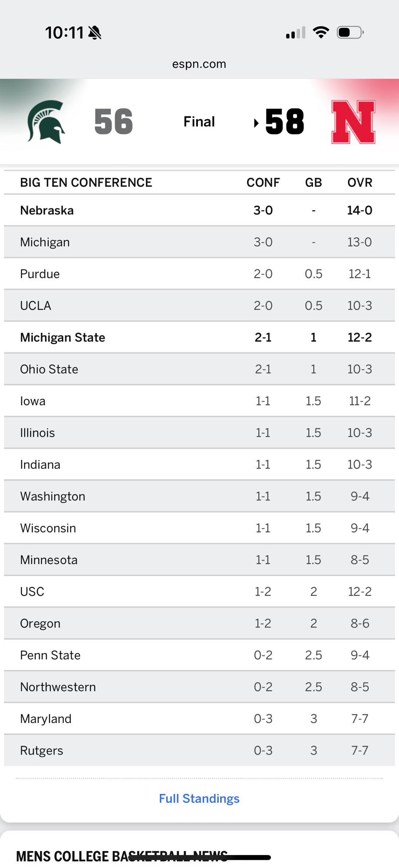
Task: Tap the Michigan State Spartans logo
Action: 46,122
